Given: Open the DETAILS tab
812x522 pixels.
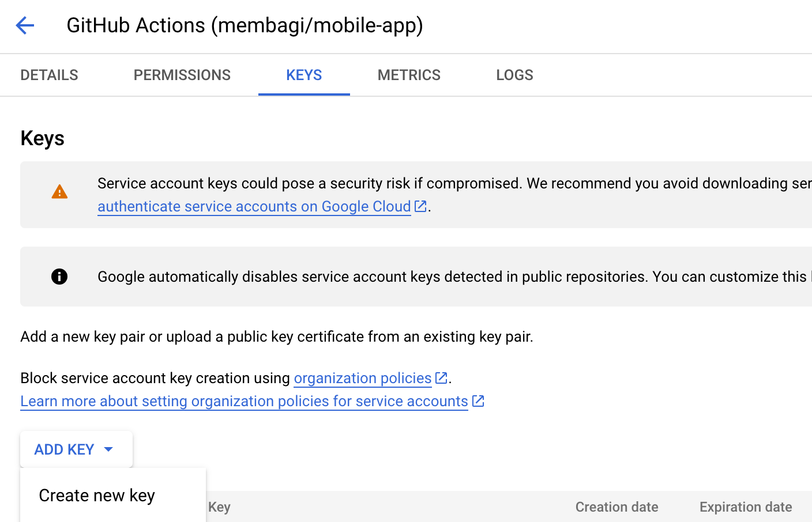Looking at the screenshot, I should tap(49, 75).
